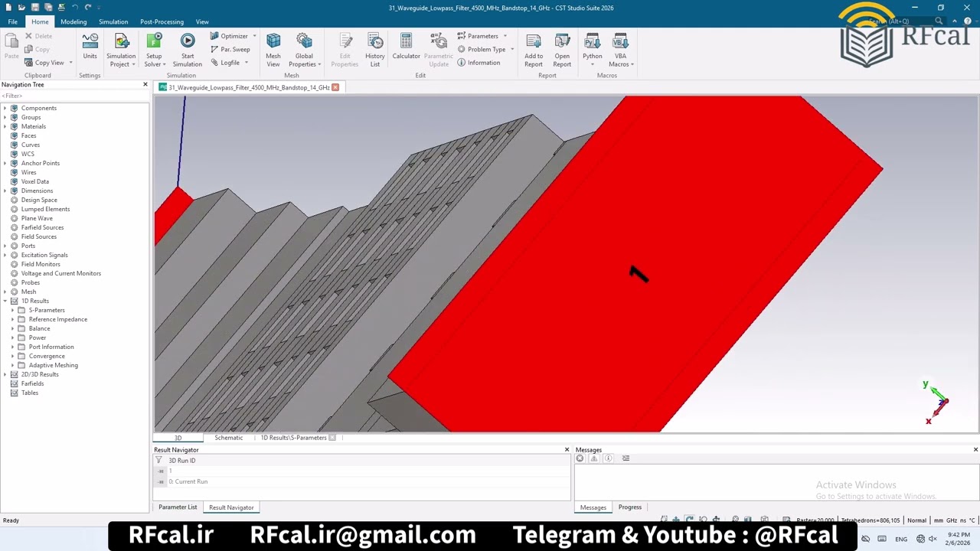
Task: Close the waveguide filter project tab
Action: pos(335,87)
